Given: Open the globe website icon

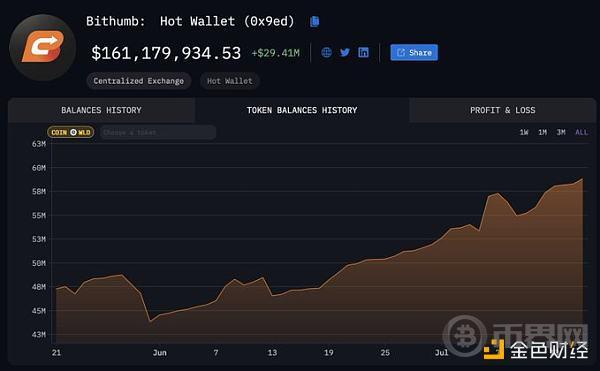Looking at the screenshot, I should pyautogui.click(x=326, y=52).
